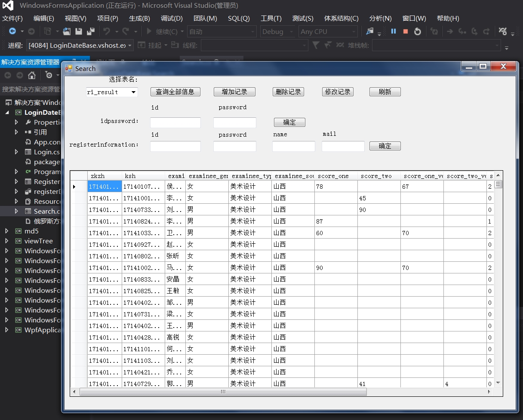Click the registerinformation name input field
Image resolution: width=523 pixels, height=420 pixels.
294,146
